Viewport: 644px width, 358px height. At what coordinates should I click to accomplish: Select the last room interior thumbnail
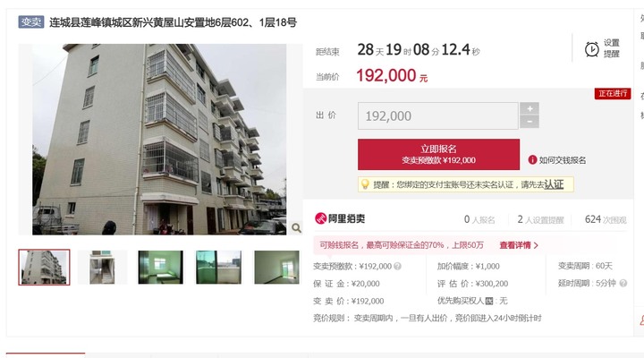point(276,268)
